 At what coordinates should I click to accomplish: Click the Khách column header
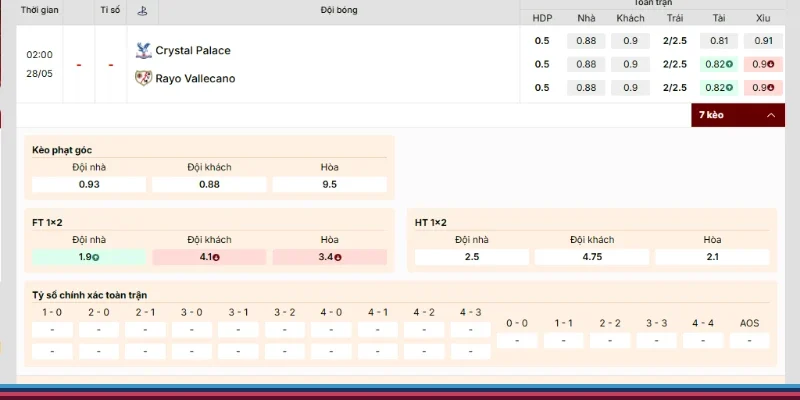631,18
